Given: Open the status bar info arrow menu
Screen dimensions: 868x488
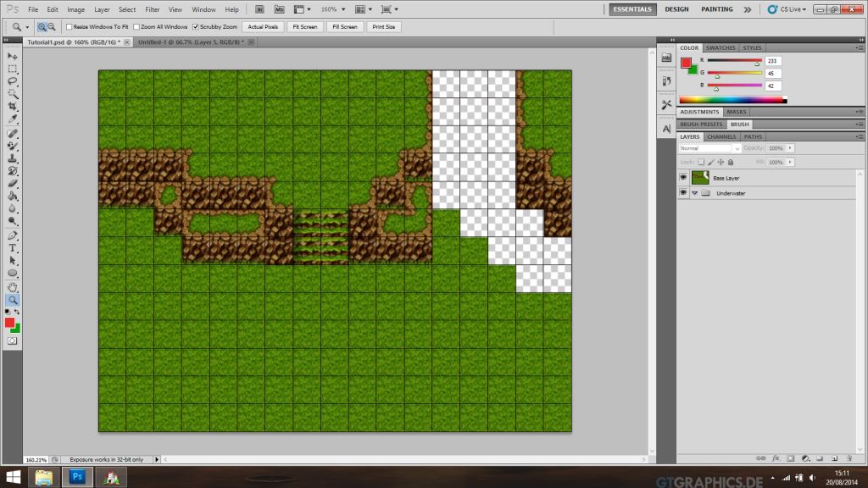Looking at the screenshot, I should tap(157, 459).
